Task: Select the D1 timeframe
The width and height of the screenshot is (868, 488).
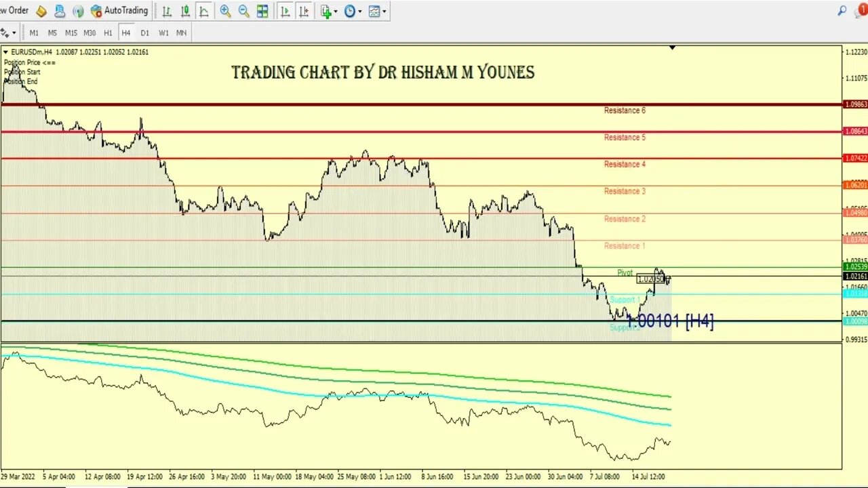Action: click(x=144, y=33)
